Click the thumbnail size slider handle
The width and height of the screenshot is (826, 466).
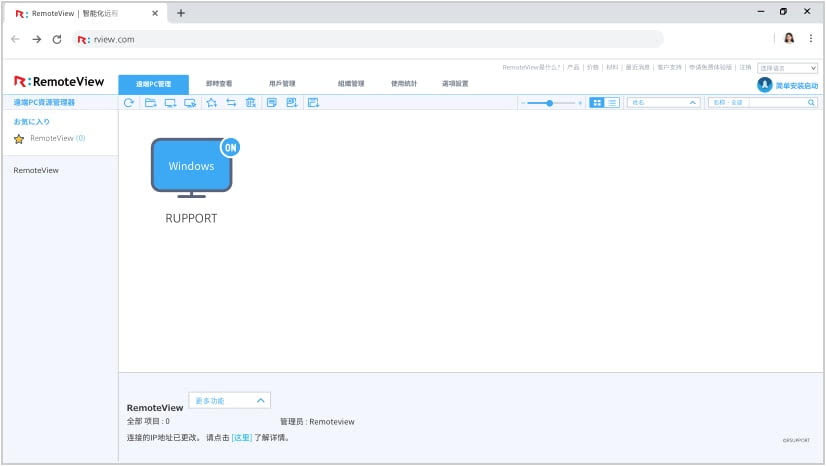pyautogui.click(x=549, y=103)
